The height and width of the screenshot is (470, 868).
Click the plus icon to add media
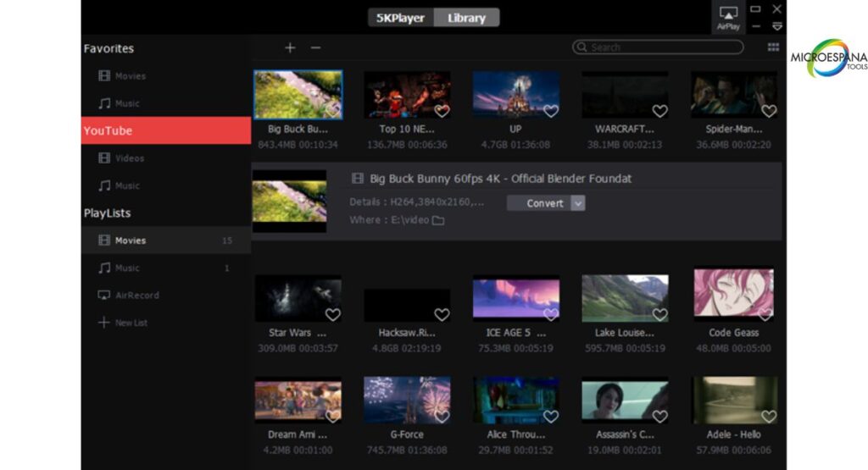290,48
